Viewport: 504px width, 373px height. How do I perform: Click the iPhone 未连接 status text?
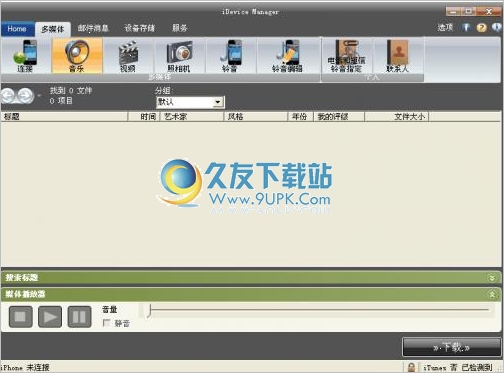[25, 368]
